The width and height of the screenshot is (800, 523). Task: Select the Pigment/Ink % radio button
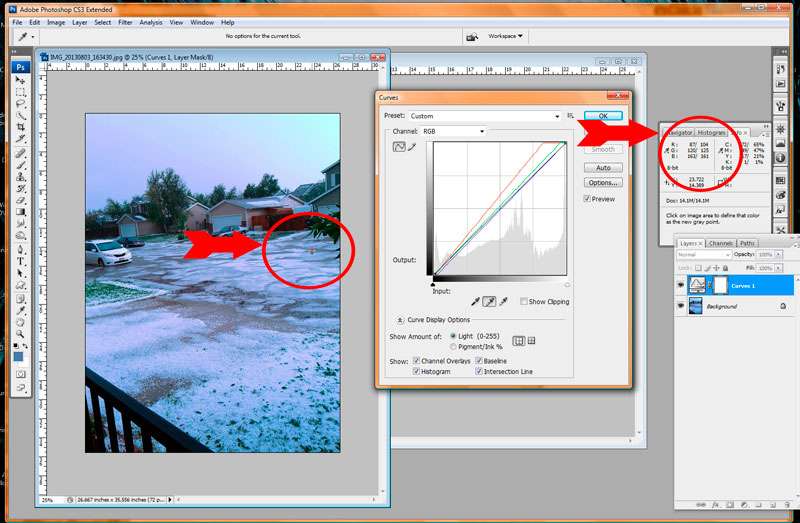coord(453,347)
